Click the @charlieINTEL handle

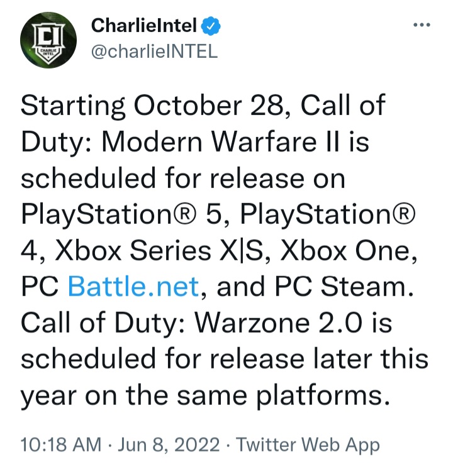click(x=154, y=52)
